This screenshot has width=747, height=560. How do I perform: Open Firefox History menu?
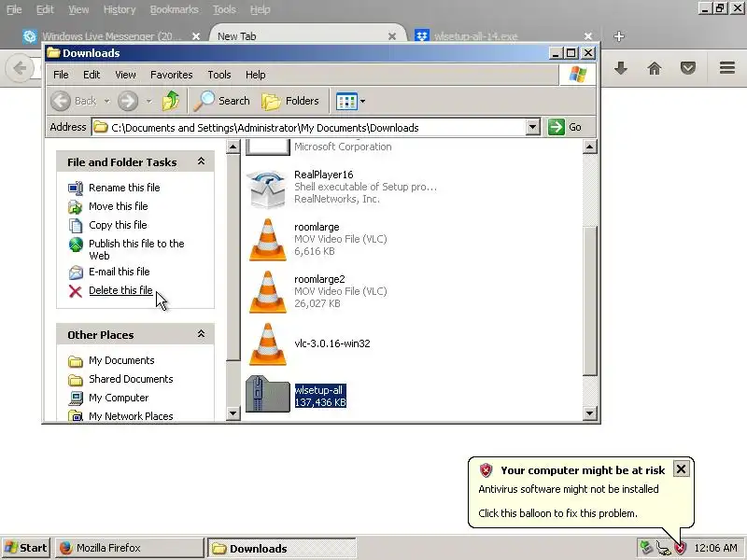[x=120, y=9]
